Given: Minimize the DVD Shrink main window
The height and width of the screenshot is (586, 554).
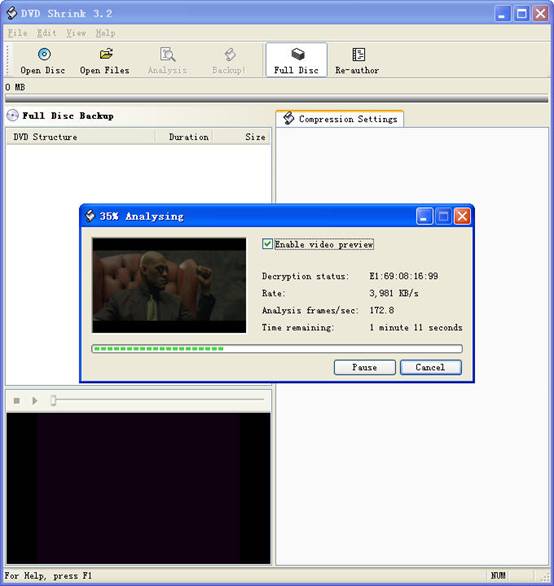Looking at the screenshot, I should pyautogui.click(x=502, y=14).
